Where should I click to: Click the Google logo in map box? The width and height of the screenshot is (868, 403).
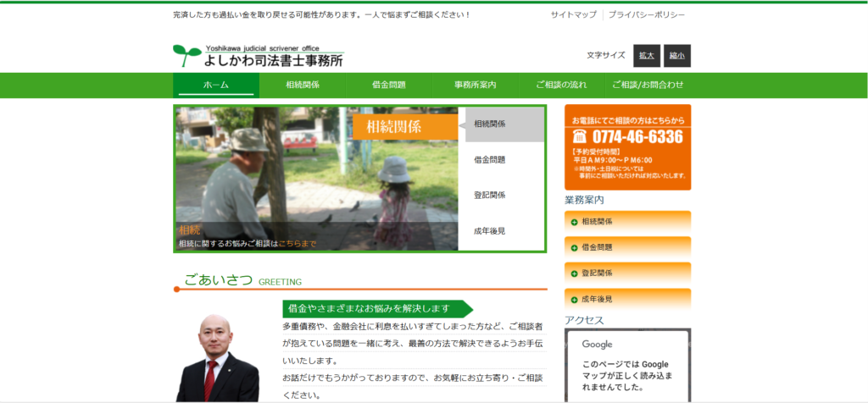[597, 345]
